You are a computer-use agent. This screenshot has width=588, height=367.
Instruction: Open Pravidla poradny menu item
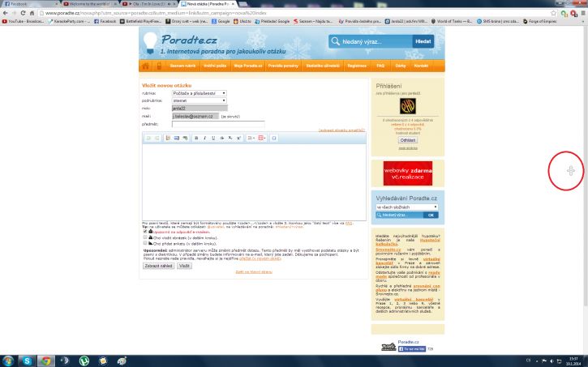pos(283,66)
